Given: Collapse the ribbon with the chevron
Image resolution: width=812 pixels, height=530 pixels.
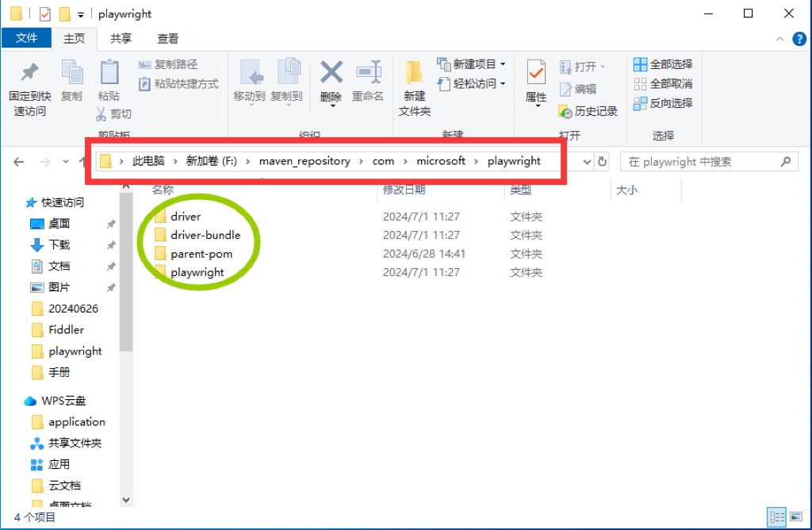Looking at the screenshot, I should [x=780, y=39].
